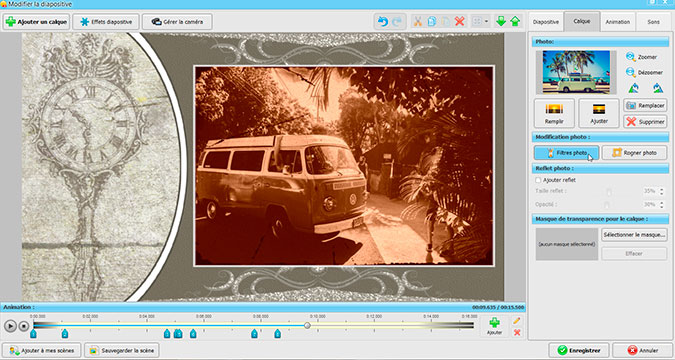The height and width of the screenshot is (360, 675).
Task: Open Rogner photo crop tool
Action: pos(635,152)
